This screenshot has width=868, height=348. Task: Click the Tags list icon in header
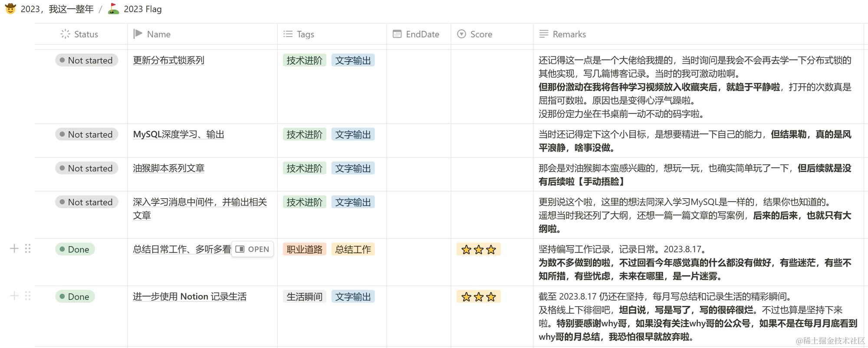[288, 34]
